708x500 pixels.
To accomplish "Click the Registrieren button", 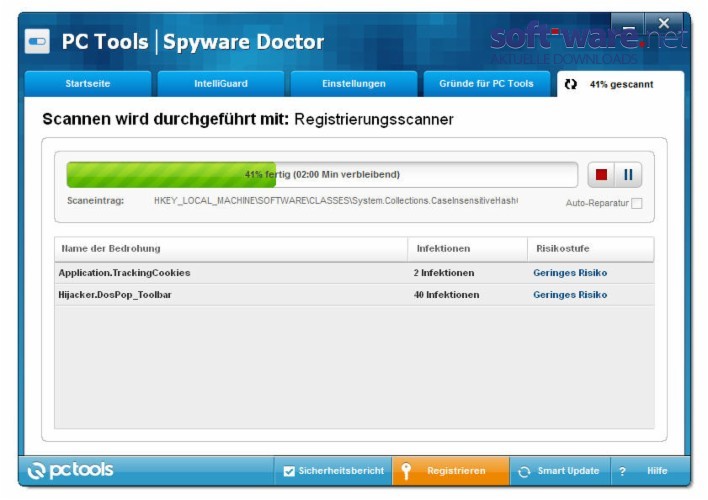I will [x=451, y=471].
